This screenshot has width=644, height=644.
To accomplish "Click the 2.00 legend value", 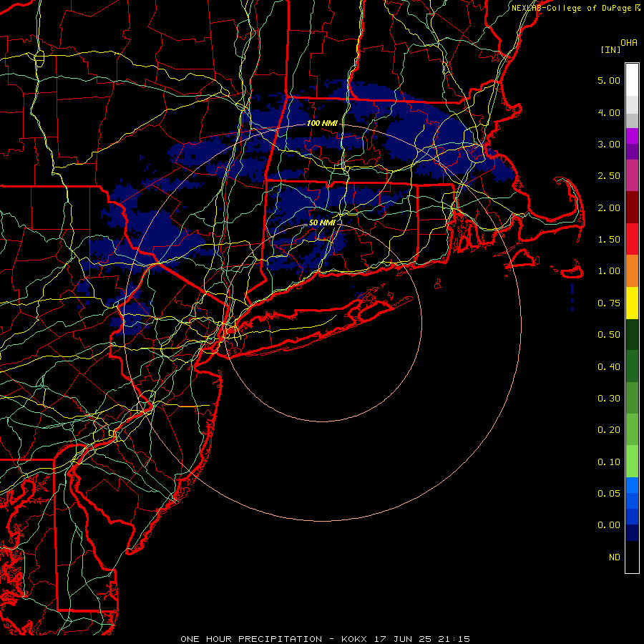I will (x=609, y=208).
